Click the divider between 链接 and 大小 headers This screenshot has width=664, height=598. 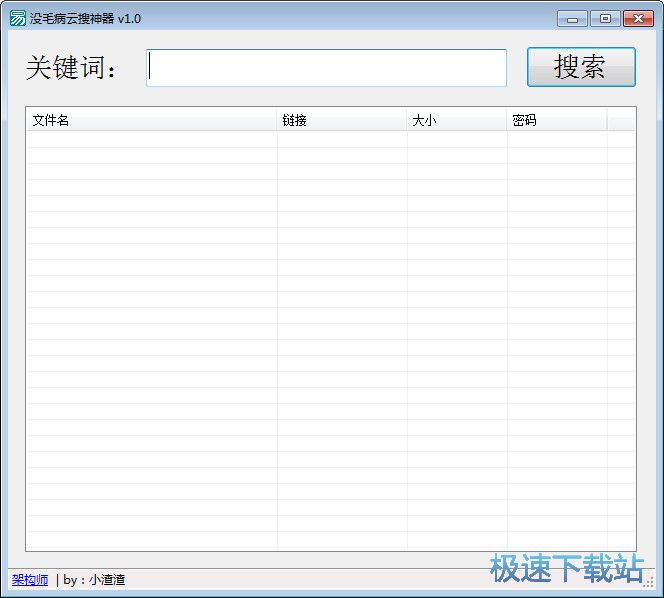click(407, 120)
